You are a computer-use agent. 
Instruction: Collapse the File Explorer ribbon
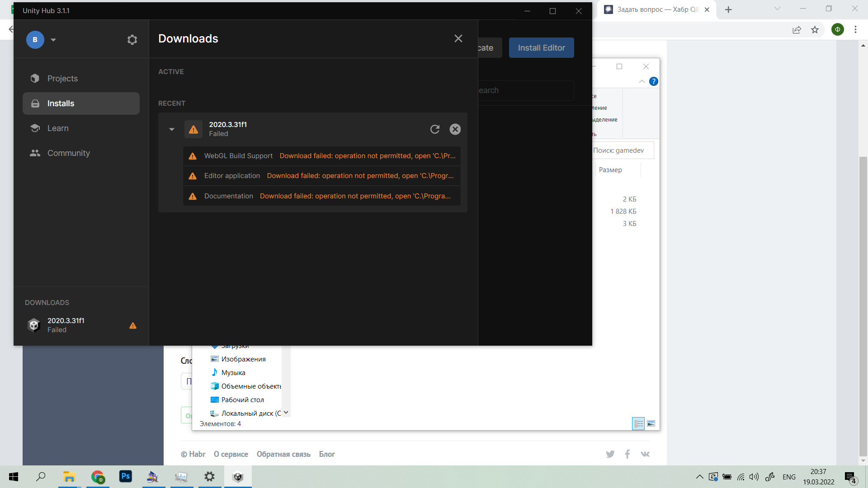point(642,81)
